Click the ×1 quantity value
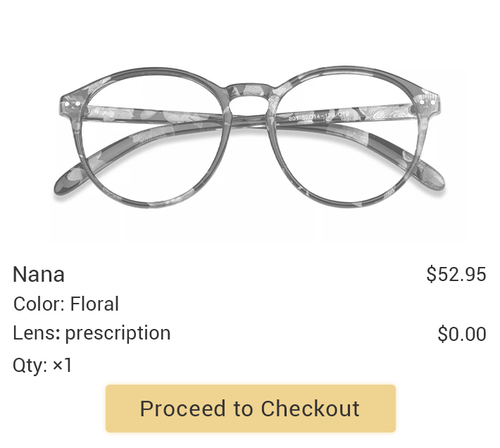Viewport: 500px width, 448px height. (62, 365)
